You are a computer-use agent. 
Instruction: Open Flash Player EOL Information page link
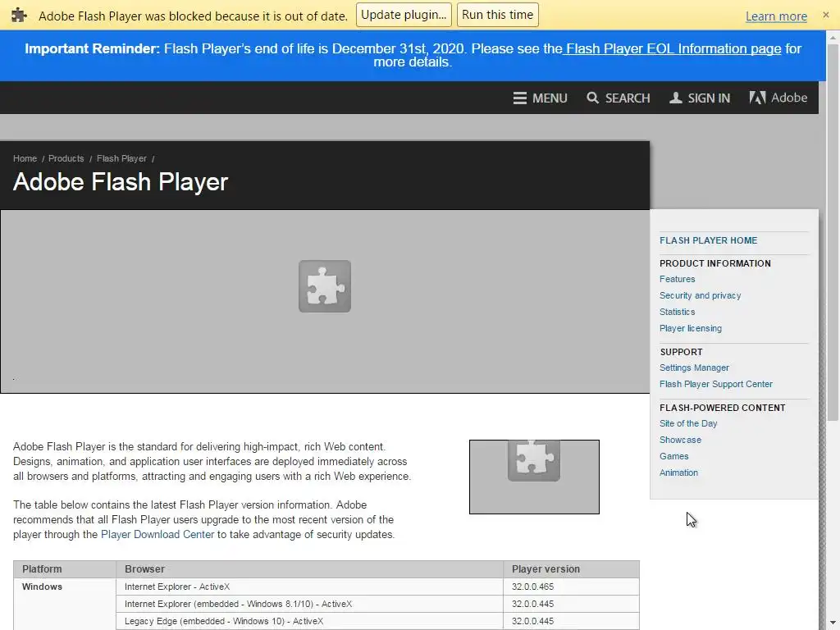click(x=673, y=48)
